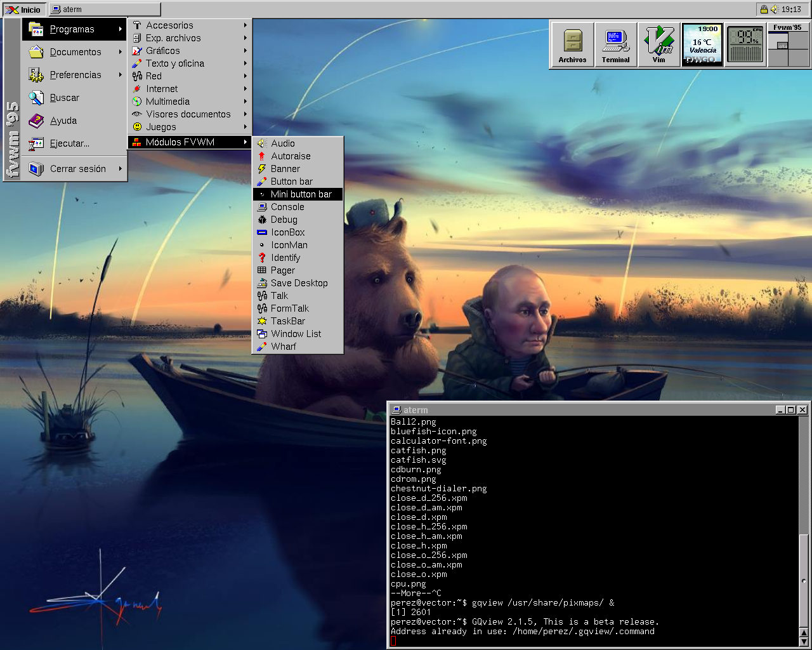Launch the Wharf module
This screenshot has width=812, height=650.
tap(298, 347)
